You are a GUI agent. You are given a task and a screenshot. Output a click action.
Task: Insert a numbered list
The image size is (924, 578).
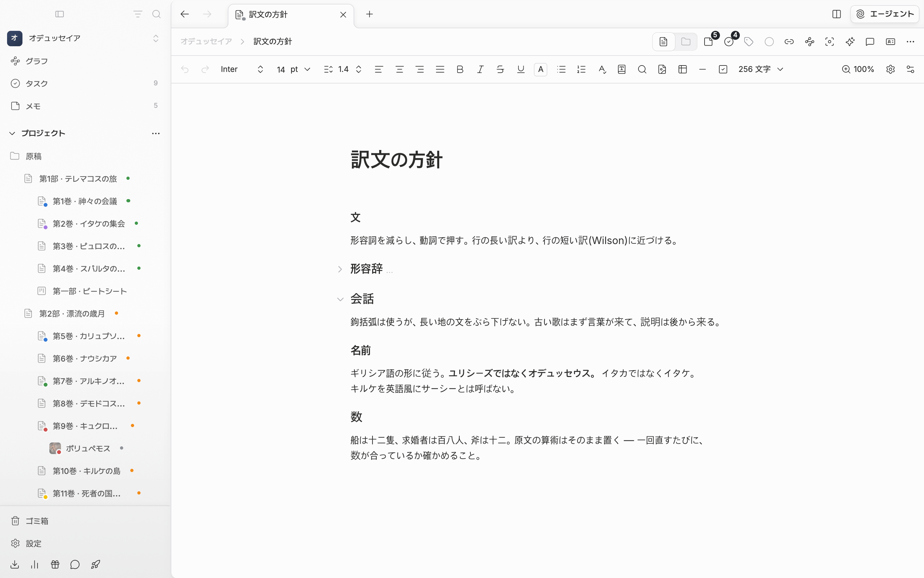(581, 69)
